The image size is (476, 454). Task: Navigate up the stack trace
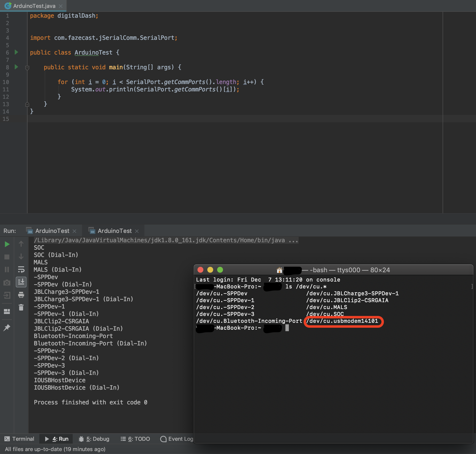(x=21, y=244)
